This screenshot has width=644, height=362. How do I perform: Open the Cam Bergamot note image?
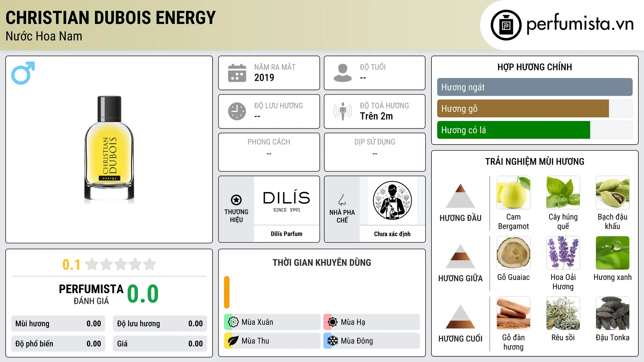coord(514,193)
